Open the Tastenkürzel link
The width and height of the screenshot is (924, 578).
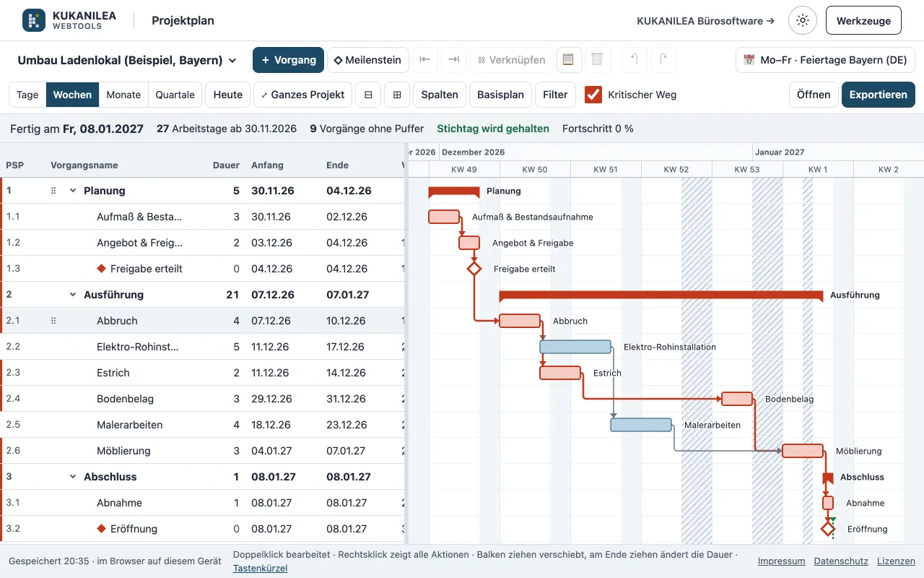(x=260, y=569)
